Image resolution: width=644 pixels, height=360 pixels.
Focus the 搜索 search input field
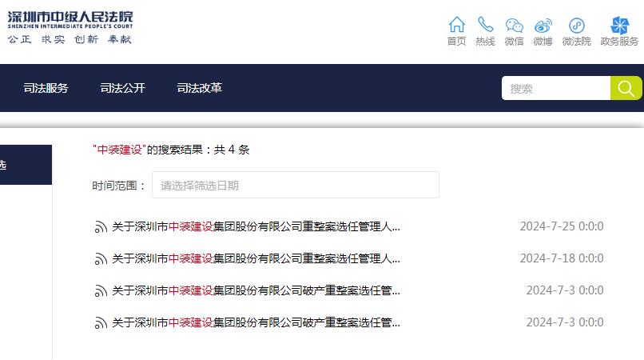[556, 88]
